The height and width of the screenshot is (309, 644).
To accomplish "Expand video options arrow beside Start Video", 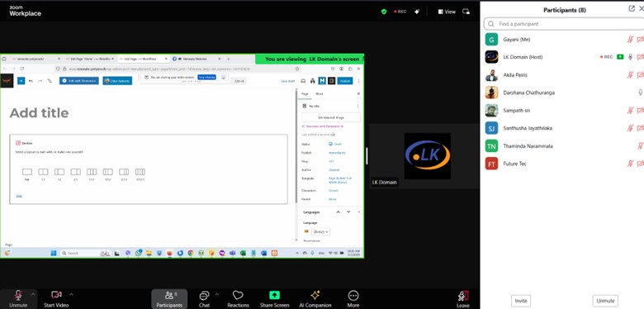I will coord(72,294).
